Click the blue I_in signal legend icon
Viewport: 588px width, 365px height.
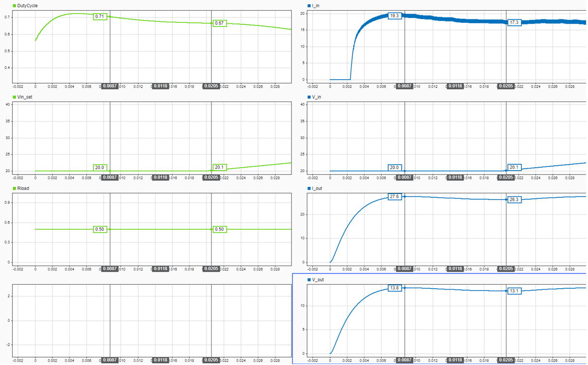coord(308,5)
